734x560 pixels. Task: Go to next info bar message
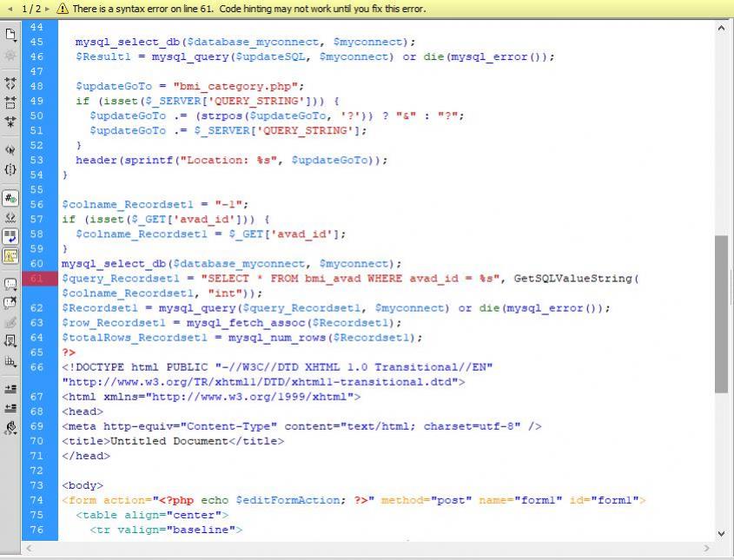pyautogui.click(x=47, y=9)
